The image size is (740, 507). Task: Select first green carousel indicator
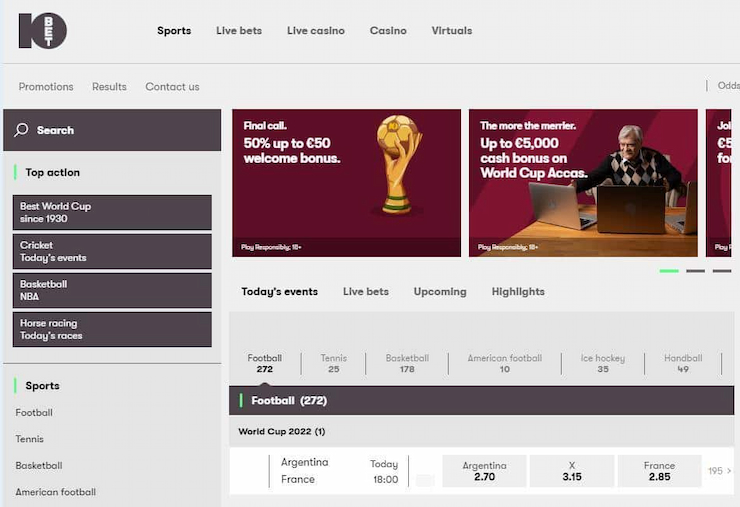669,271
